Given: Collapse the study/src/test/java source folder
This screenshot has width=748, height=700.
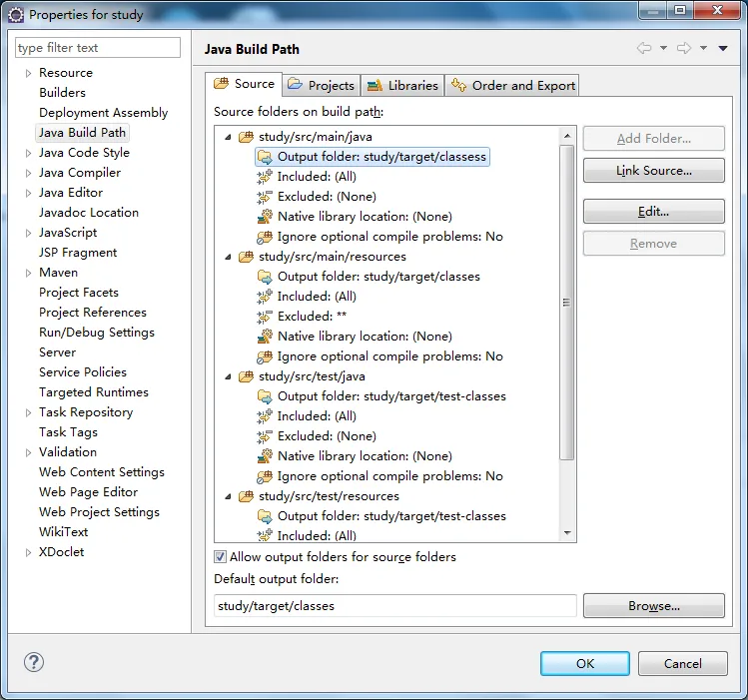Looking at the screenshot, I should 228,376.
